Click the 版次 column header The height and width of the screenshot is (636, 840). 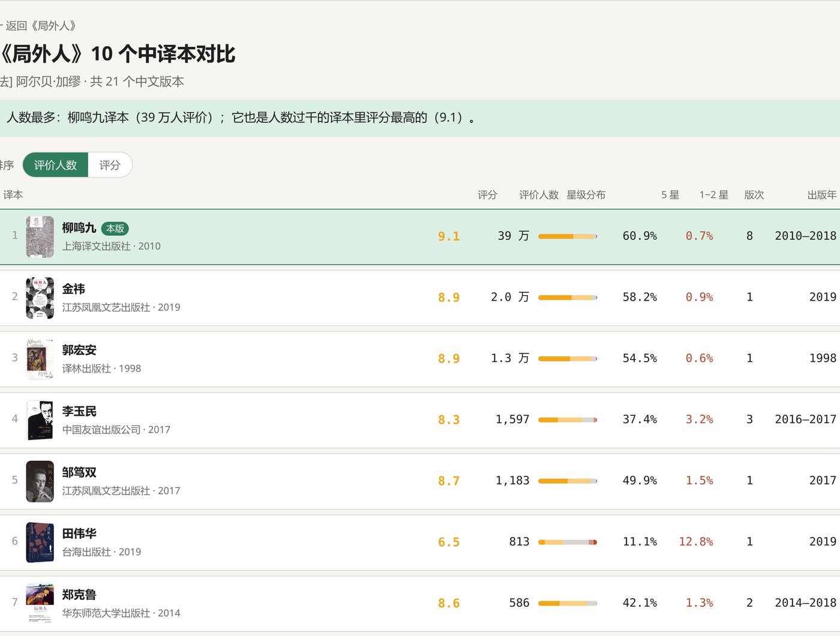pyautogui.click(x=754, y=195)
